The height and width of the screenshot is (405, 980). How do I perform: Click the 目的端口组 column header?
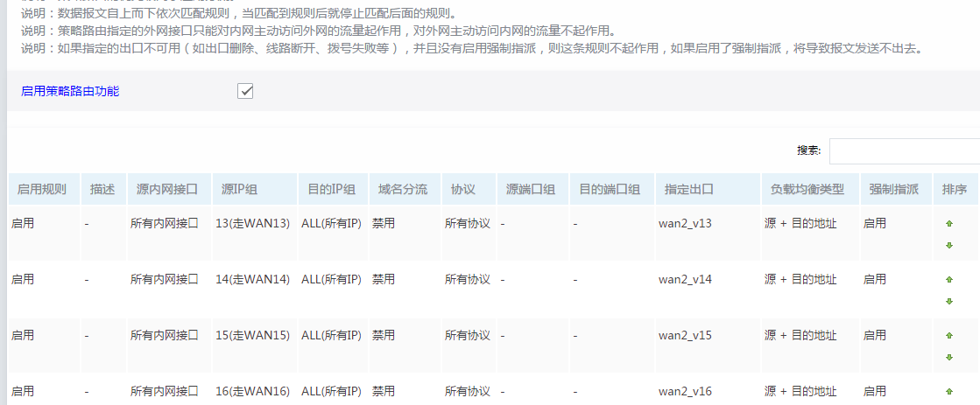(612, 190)
